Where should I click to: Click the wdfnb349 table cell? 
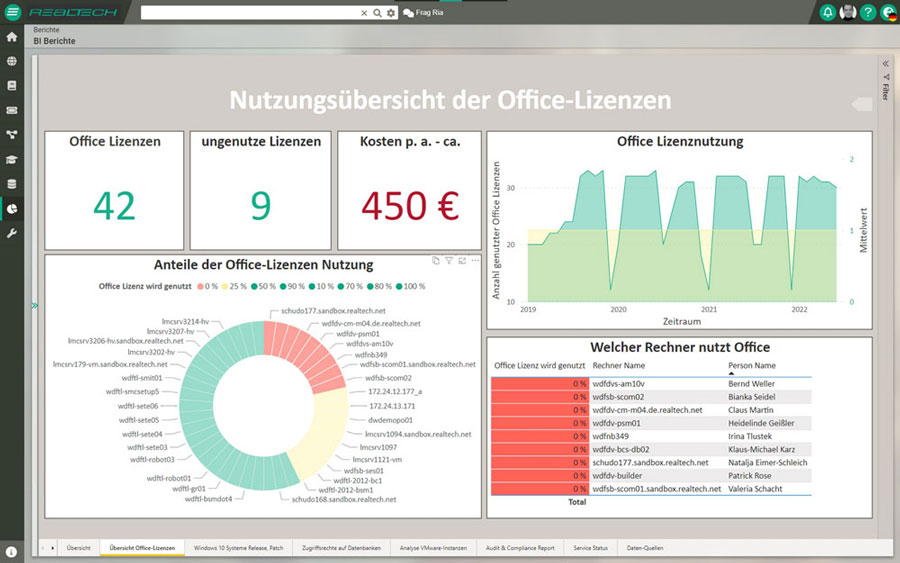(610, 437)
